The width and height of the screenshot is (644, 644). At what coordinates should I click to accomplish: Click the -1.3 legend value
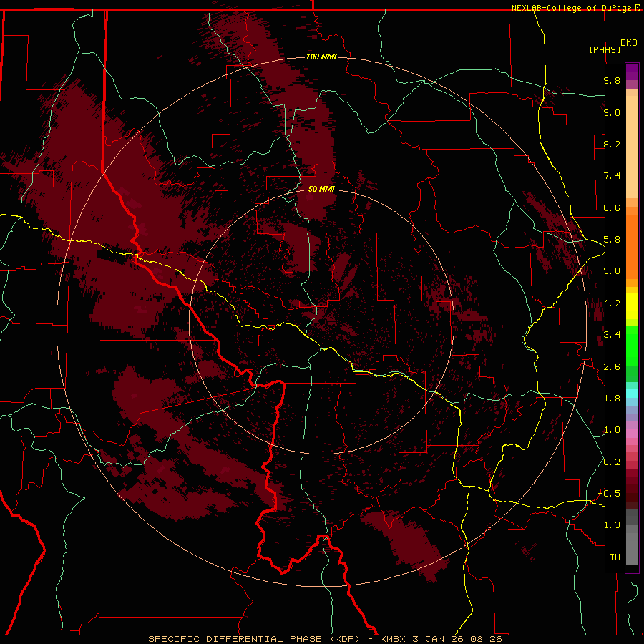click(x=609, y=525)
